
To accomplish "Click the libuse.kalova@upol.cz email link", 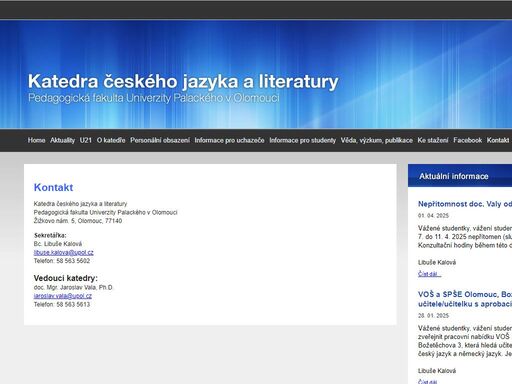I will pos(63,252).
